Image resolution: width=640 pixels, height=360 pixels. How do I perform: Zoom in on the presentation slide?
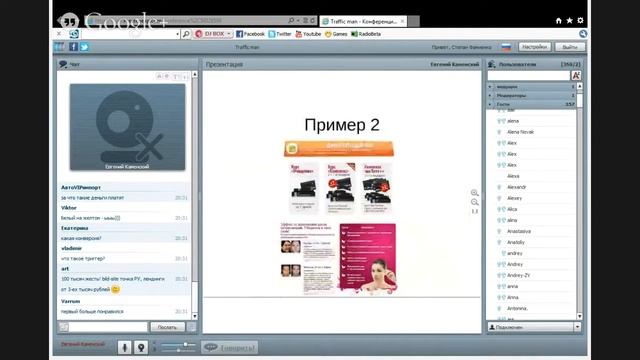474,193
